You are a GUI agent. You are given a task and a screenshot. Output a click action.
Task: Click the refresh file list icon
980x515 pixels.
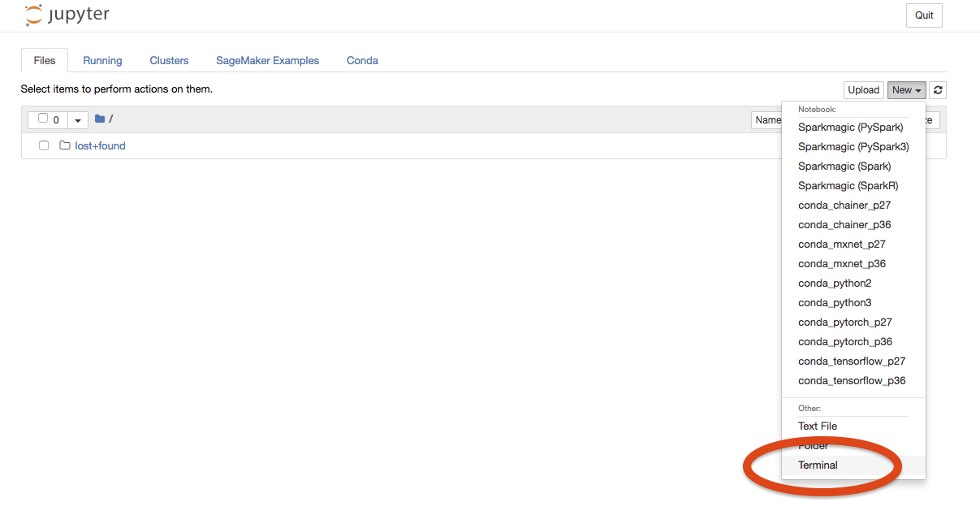click(x=938, y=90)
